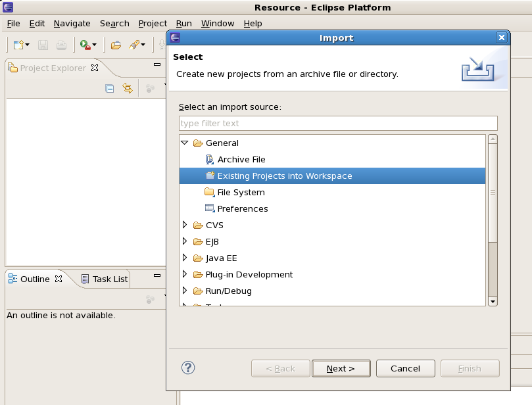Expand the Plug-in Development category
Image resolution: width=532 pixels, height=405 pixels.
point(185,274)
